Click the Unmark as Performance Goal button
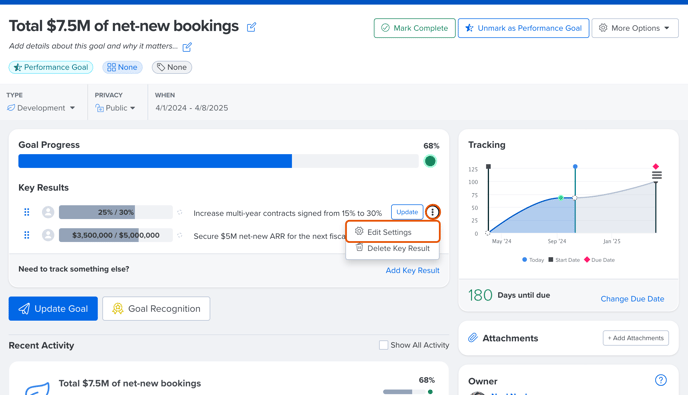The image size is (688, 395). [523, 28]
